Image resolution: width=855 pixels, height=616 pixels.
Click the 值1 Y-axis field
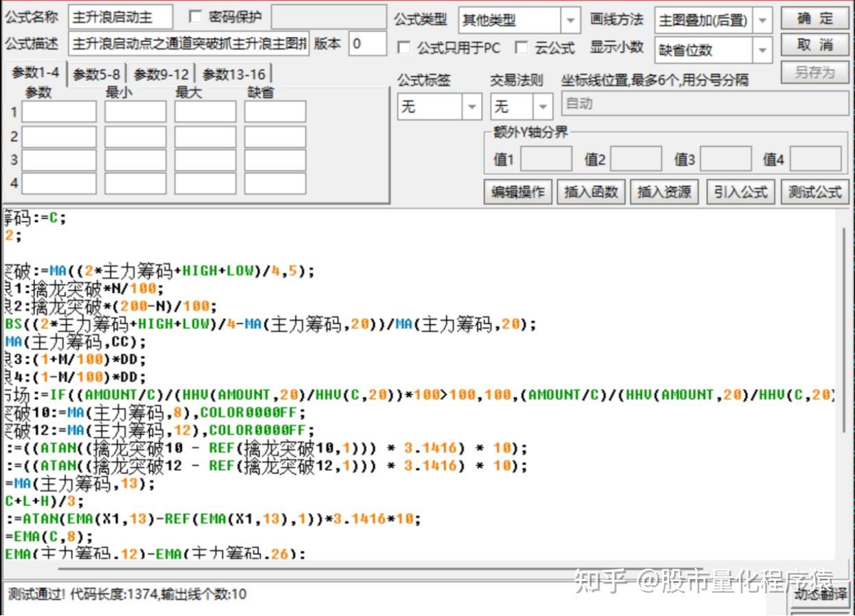pos(546,159)
